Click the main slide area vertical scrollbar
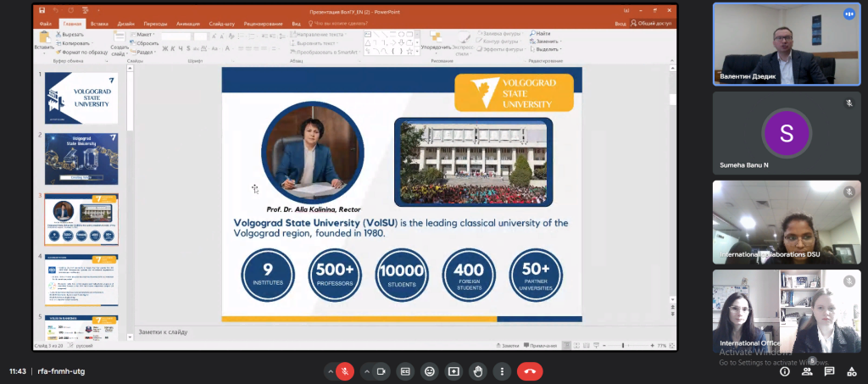The height and width of the screenshot is (384, 868). [x=672, y=184]
